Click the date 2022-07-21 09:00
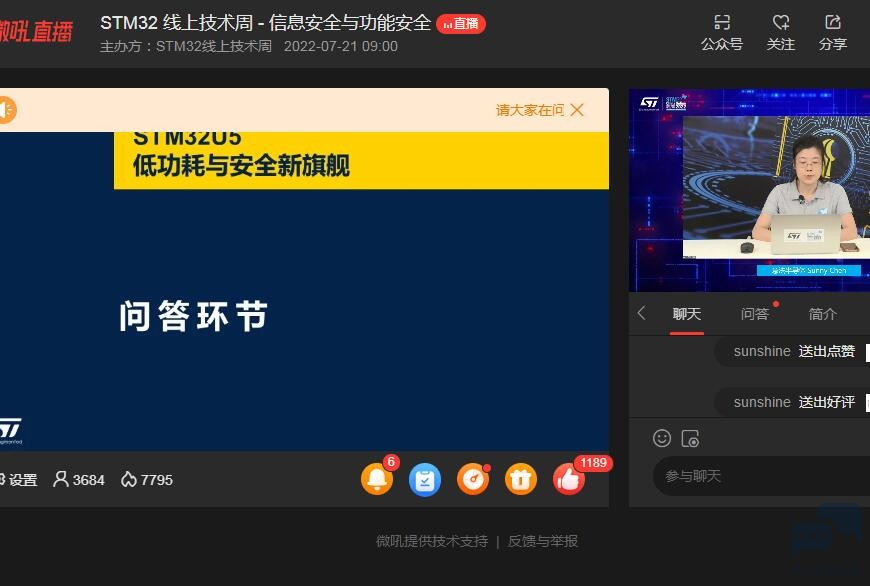 341,46
